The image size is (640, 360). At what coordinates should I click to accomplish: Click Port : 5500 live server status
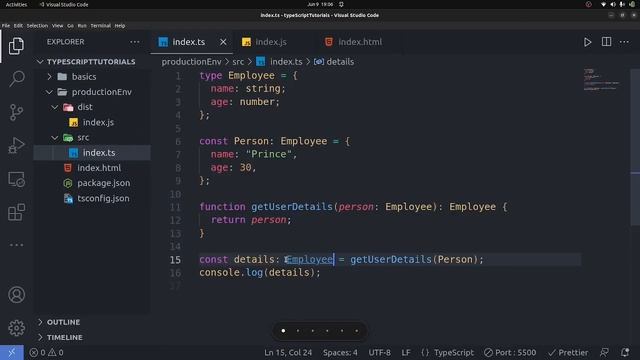[510, 352]
